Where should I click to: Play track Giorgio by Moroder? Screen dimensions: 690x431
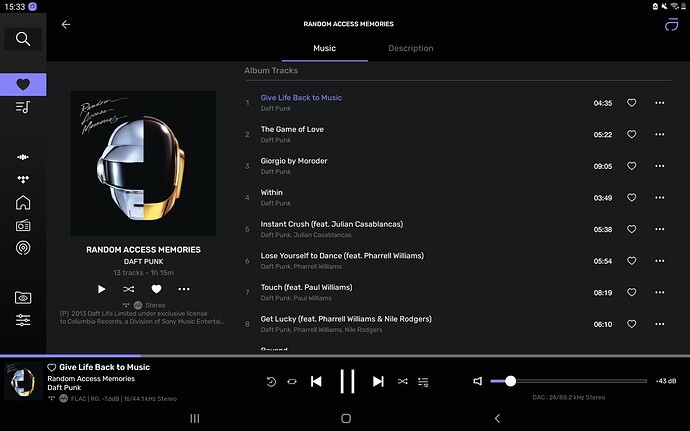pyautogui.click(x=294, y=161)
